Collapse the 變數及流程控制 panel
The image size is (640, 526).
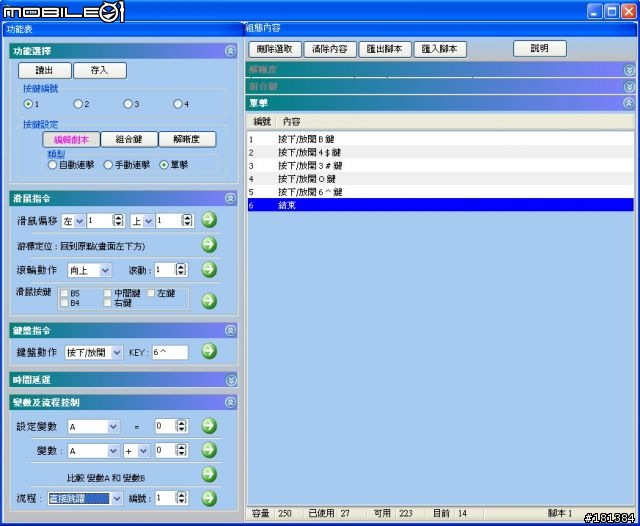[230, 403]
